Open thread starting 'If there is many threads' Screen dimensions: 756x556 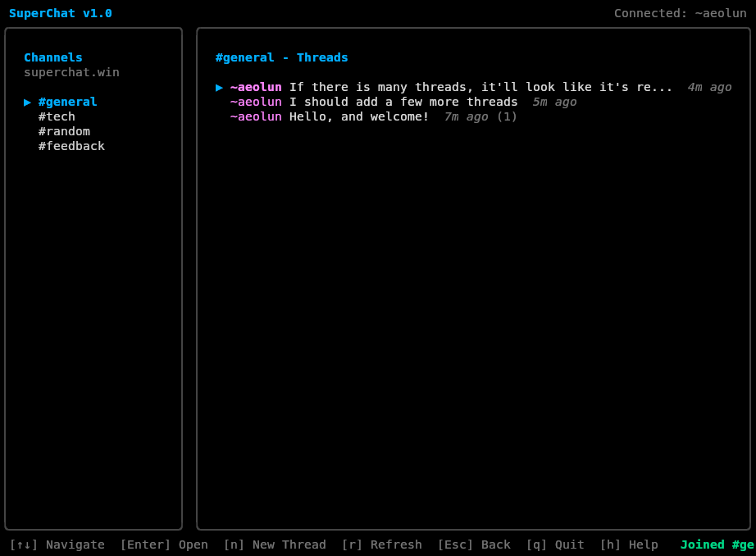click(x=480, y=87)
